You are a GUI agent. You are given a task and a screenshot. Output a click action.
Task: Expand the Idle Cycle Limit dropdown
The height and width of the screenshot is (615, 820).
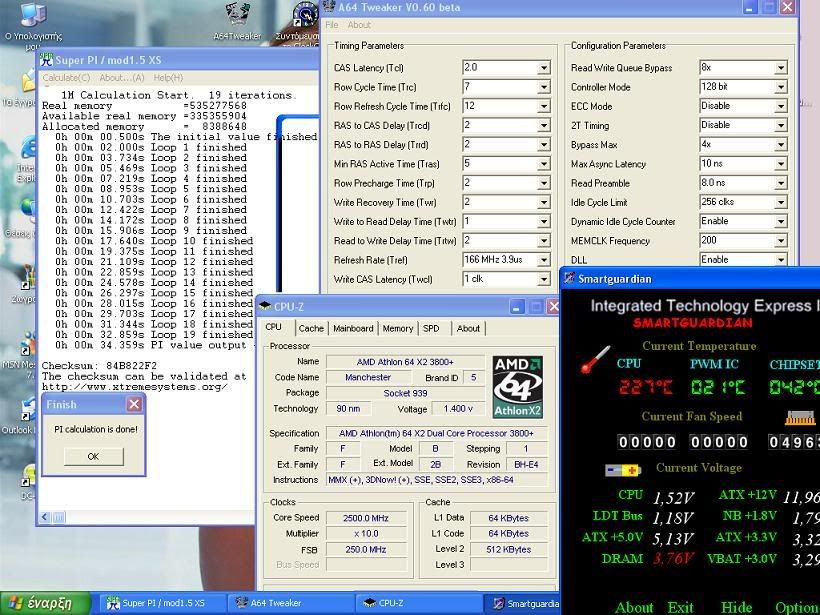(781, 202)
